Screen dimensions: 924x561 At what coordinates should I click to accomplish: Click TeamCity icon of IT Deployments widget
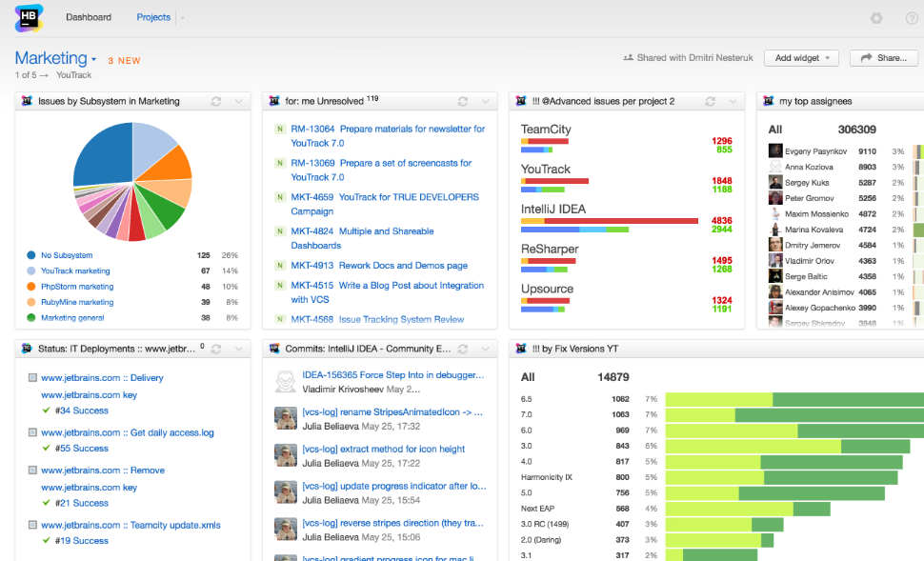click(x=27, y=349)
